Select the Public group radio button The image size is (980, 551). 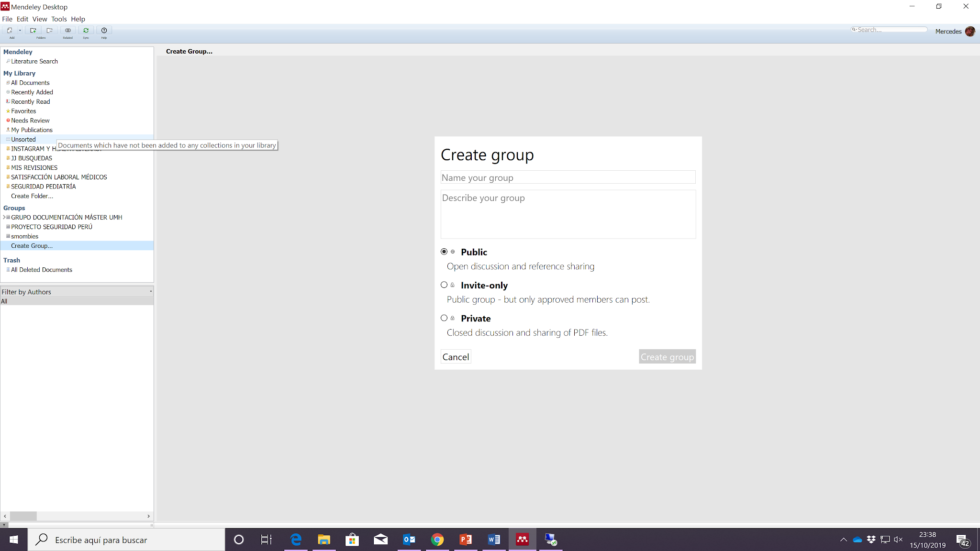[x=444, y=252]
